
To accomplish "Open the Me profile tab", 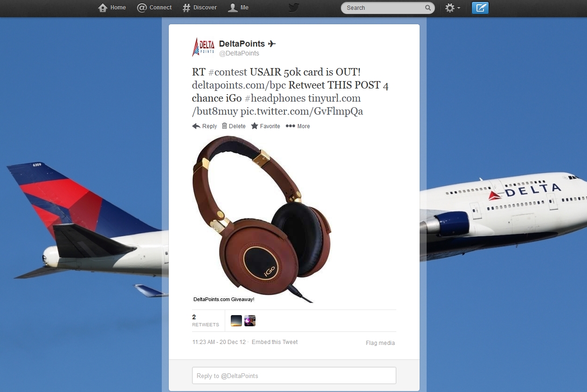I will 238,7.
